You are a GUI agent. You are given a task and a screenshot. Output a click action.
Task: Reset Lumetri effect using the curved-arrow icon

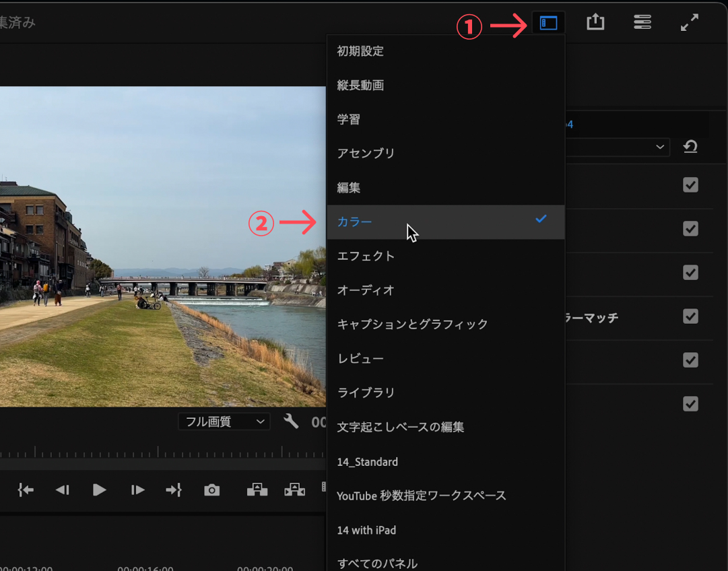coord(690,147)
